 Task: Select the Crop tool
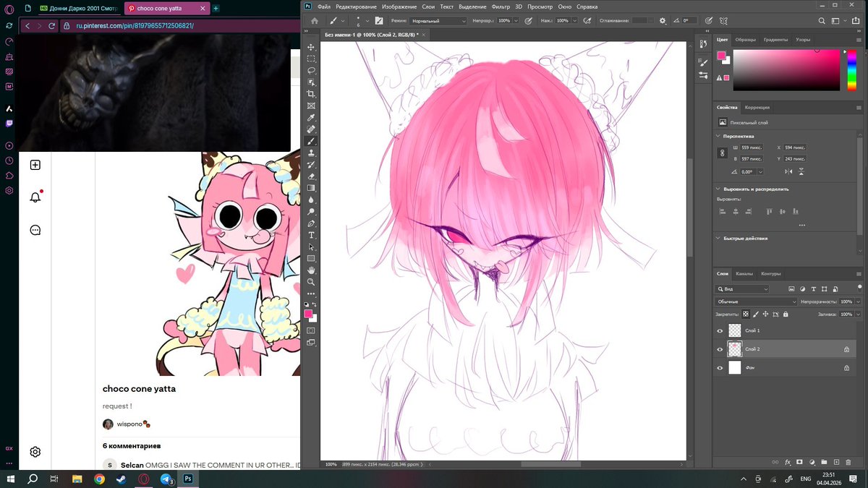pyautogui.click(x=312, y=94)
